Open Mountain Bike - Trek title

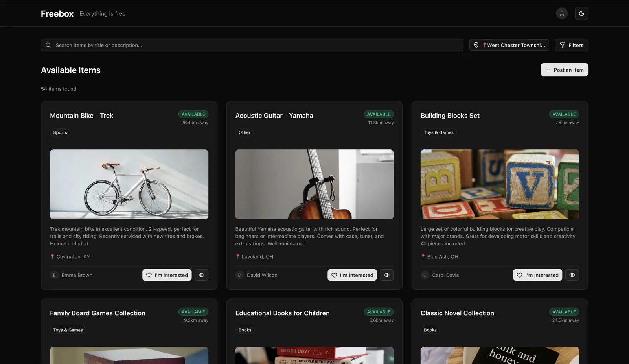tap(81, 116)
